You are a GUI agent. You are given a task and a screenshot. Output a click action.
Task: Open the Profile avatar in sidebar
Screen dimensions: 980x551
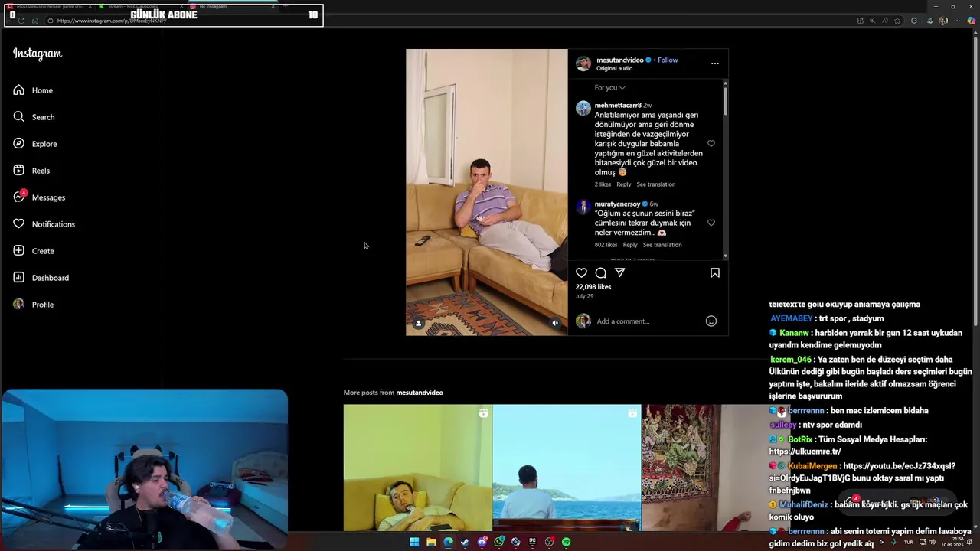point(18,305)
